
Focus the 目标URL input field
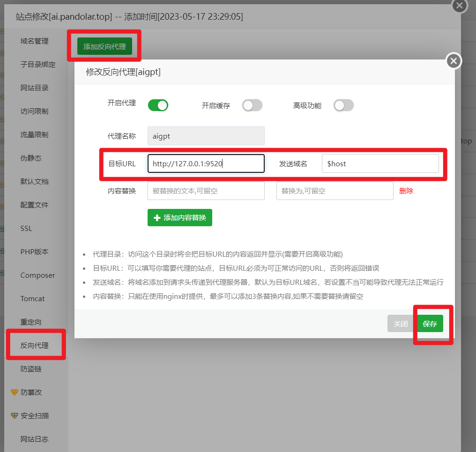[x=206, y=164]
